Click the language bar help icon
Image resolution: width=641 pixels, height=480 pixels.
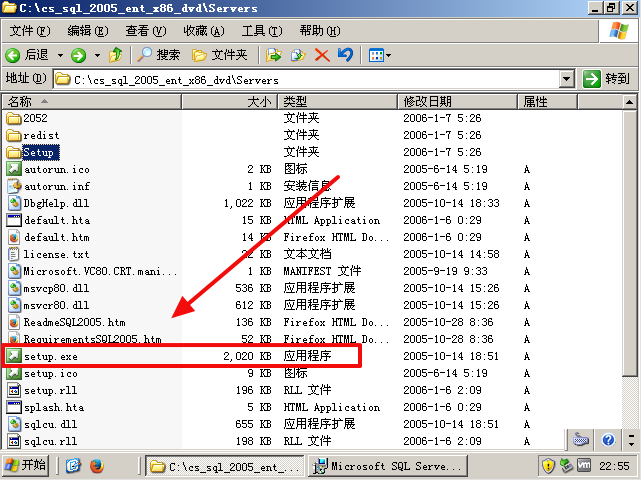click(x=608, y=440)
